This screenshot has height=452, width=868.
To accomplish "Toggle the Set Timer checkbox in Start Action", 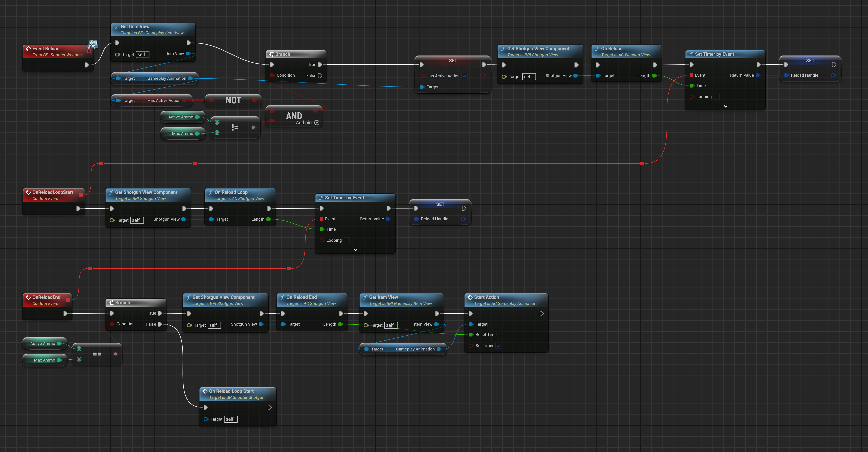I will coord(498,345).
